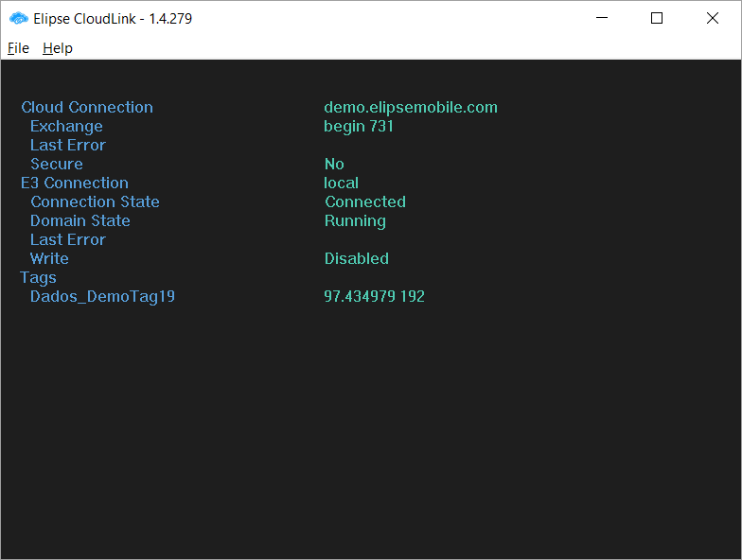Viewport: 742px width, 560px height.
Task: Click the demo.elipsemobile.com address
Action: (x=411, y=108)
